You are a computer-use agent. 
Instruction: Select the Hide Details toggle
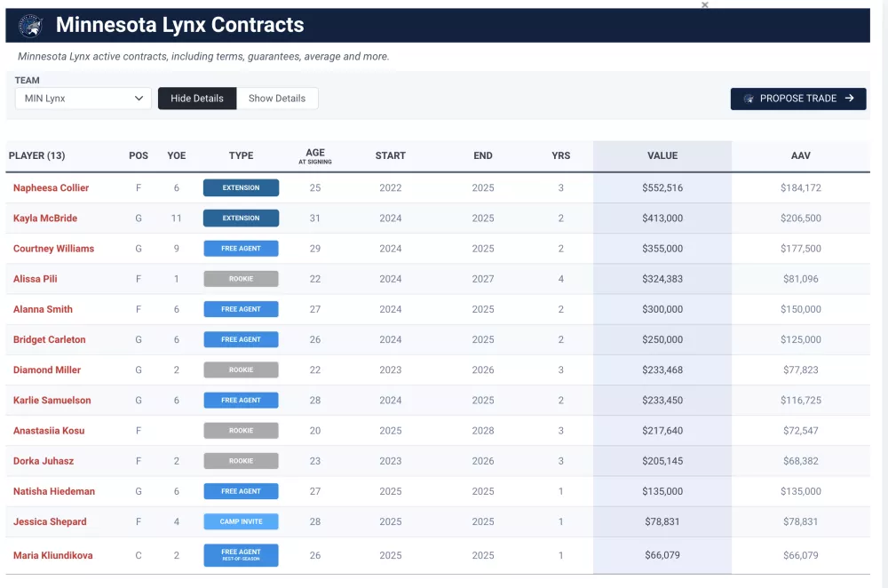point(197,99)
